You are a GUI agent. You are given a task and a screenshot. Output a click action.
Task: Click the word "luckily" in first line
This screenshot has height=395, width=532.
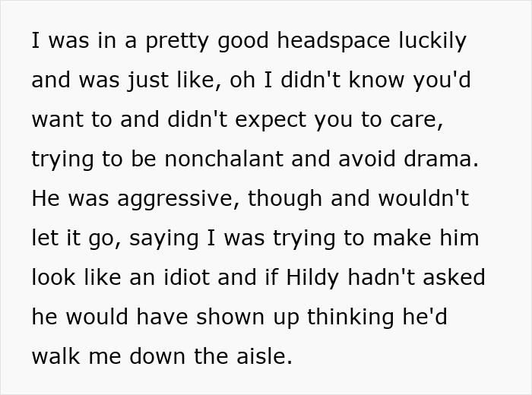[x=432, y=40]
